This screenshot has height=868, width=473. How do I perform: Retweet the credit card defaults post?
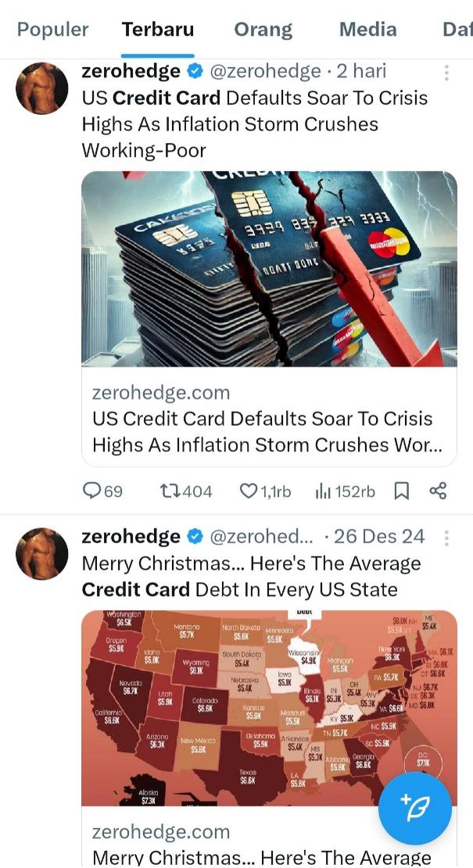point(185,491)
